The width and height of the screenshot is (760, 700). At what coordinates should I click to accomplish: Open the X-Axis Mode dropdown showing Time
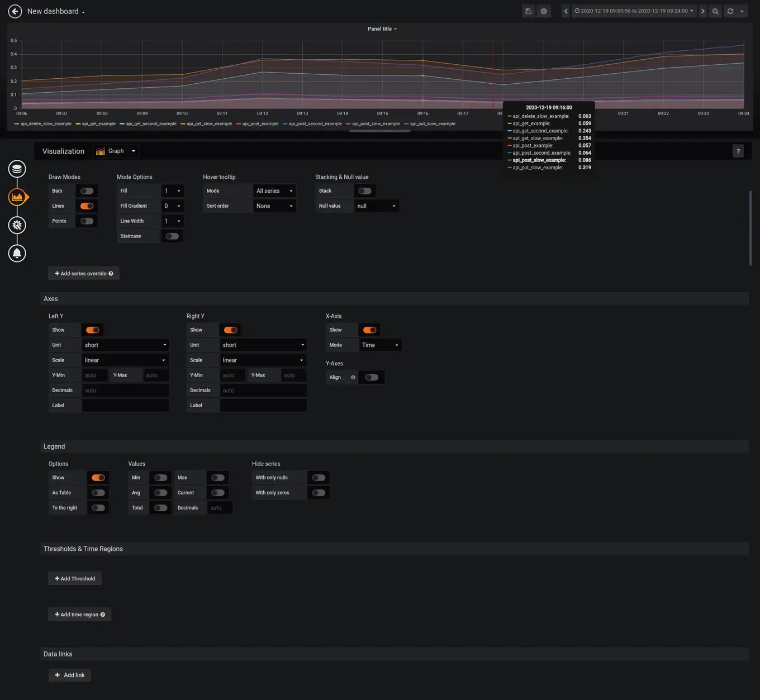[x=379, y=345]
